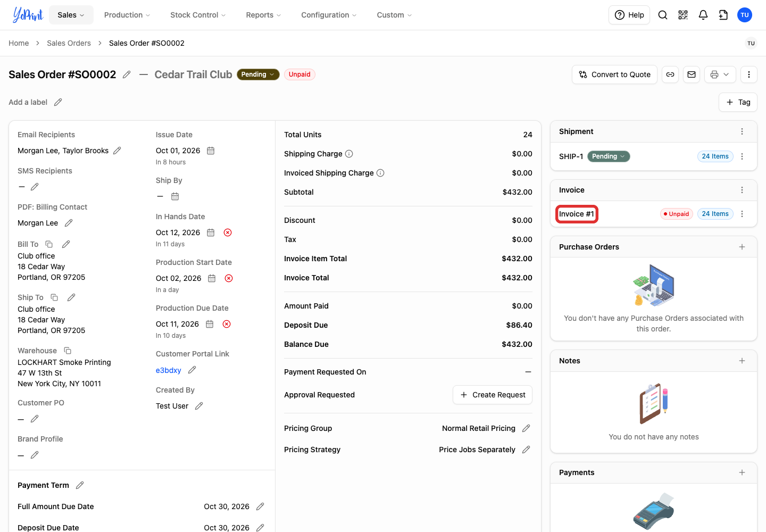
Task: Clear the In Hands Date
Action: click(x=228, y=232)
